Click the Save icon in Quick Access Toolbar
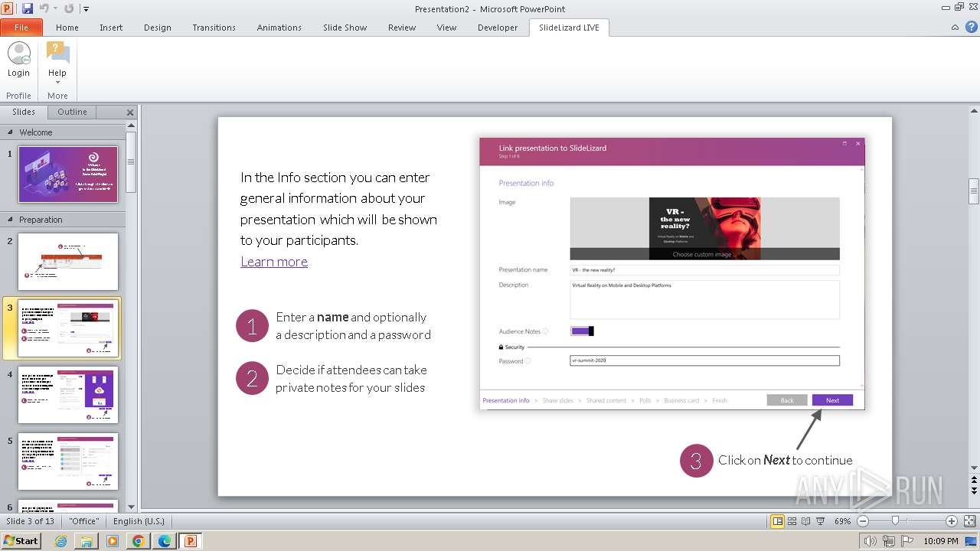Viewport: 980px width, 551px height. 28,8
